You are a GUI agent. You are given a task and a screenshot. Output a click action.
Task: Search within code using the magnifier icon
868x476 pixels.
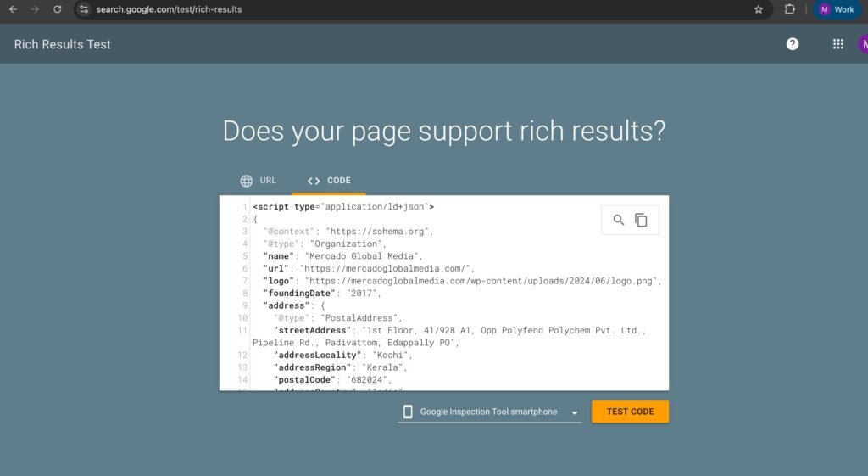coord(618,220)
